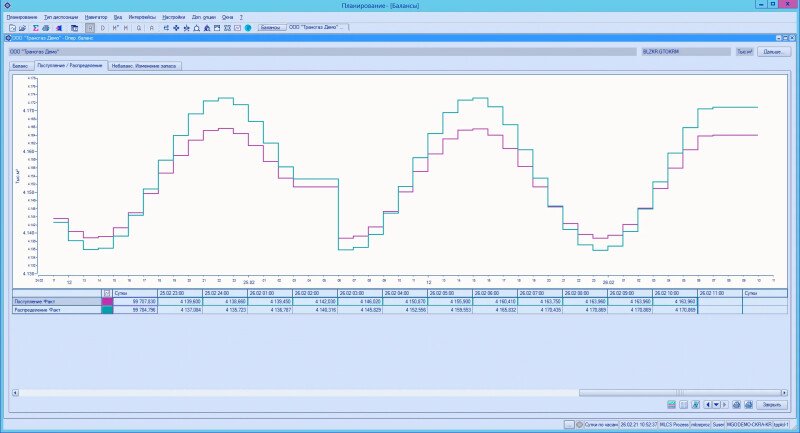Toggle the highlighted R toolbar button
This screenshot has height=433, width=800.
coord(90,28)
